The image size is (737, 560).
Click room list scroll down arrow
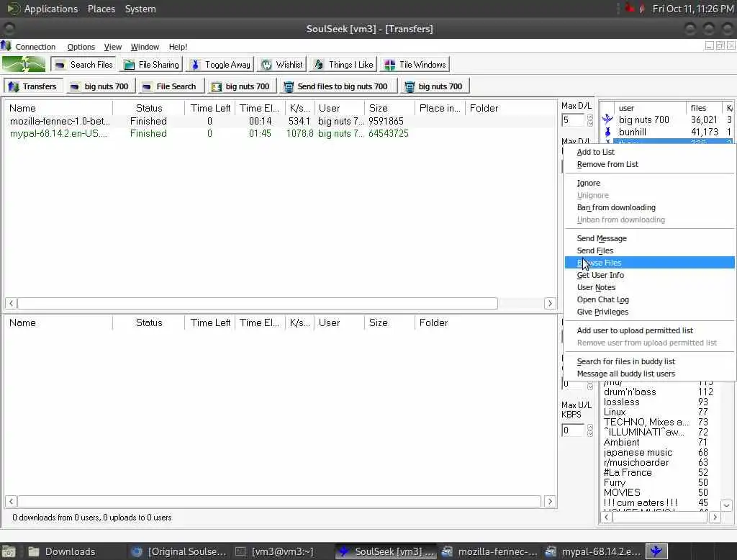726,505
